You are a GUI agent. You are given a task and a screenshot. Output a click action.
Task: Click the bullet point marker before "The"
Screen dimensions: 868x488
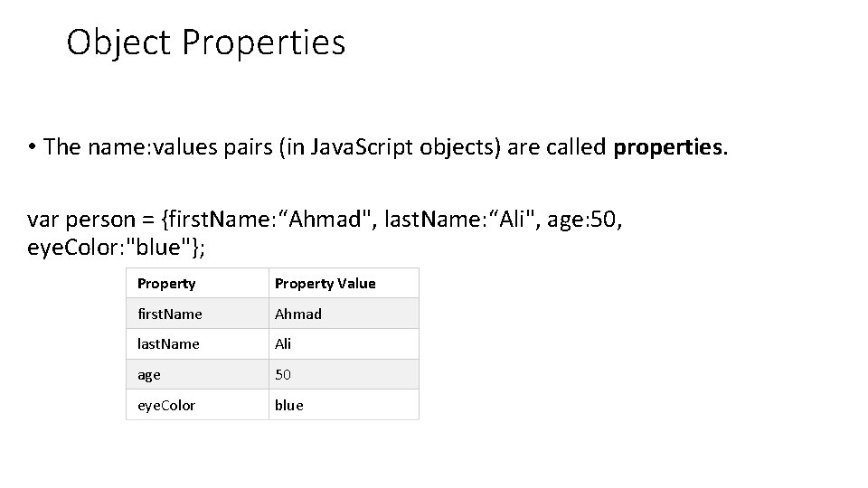tap(31, 147)
